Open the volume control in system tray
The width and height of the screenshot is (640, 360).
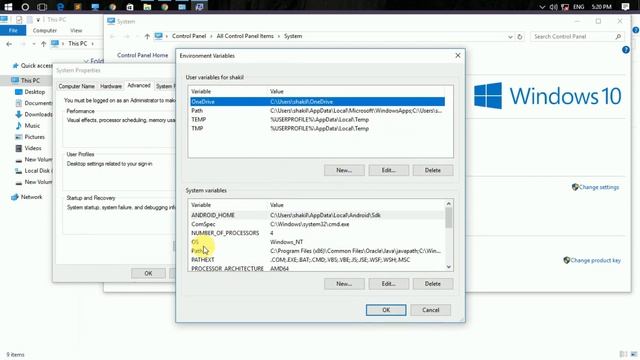pyautogui.click(x=553, y=7)
